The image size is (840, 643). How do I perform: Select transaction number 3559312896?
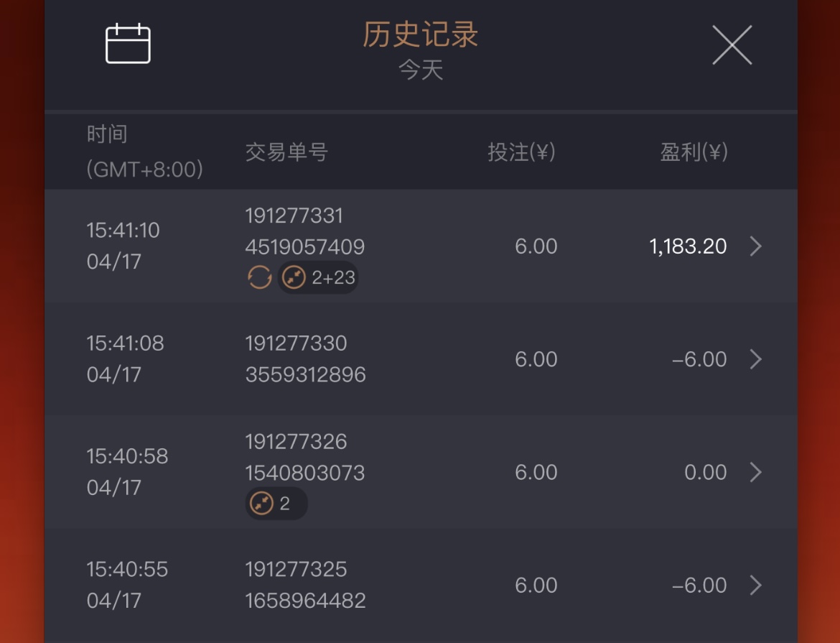(305, 375)
